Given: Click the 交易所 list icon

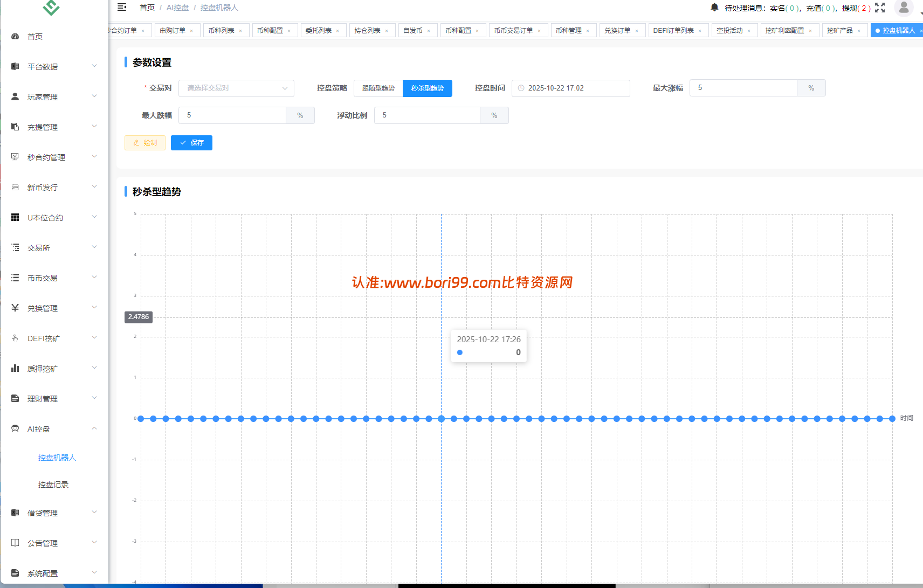Looking at the screenshot, I should (x=15, y=247).
